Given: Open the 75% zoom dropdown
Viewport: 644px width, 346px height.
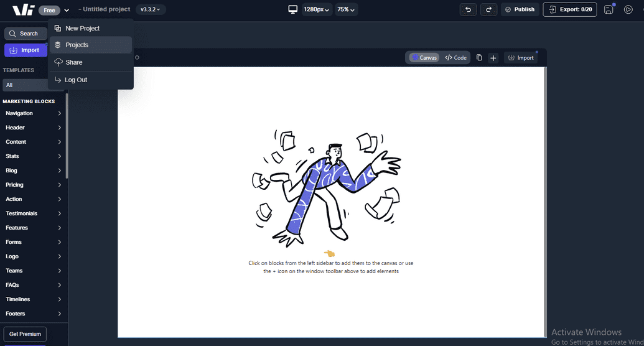Looking at the screenshot, I should (346, 9).
